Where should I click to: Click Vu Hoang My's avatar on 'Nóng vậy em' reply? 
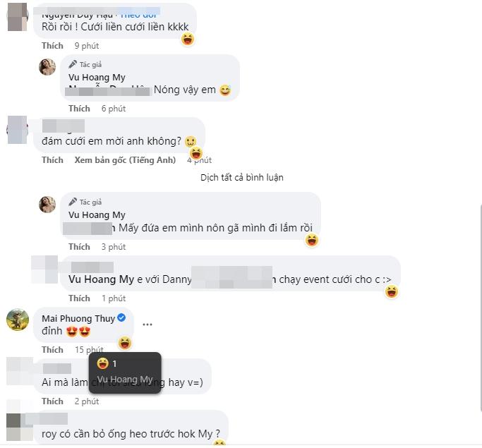pos(47,67)
